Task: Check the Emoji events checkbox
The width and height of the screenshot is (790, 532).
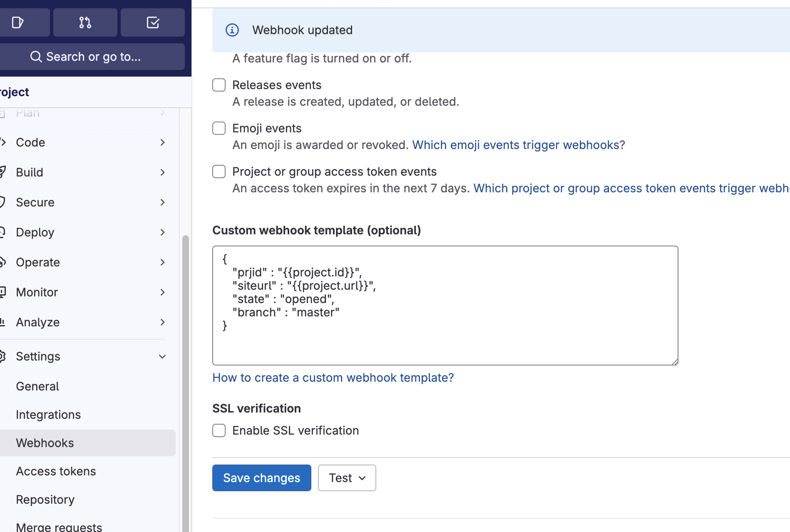Action: [219, 128]
